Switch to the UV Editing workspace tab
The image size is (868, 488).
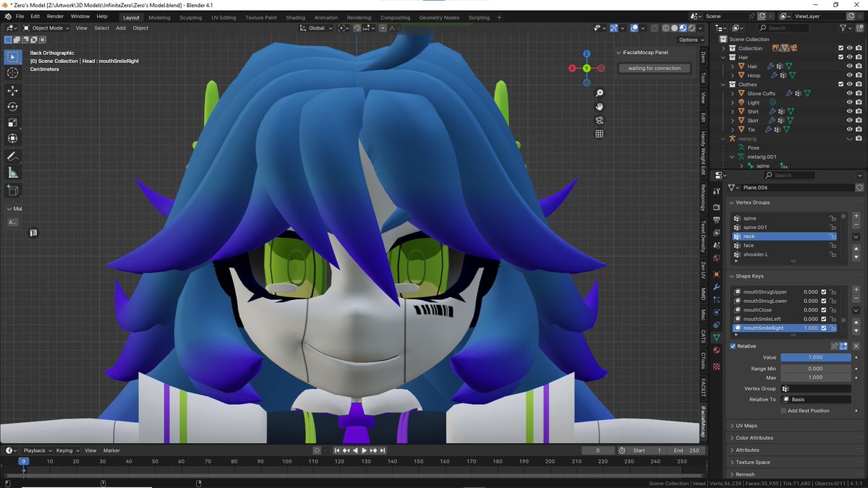[224, 17]
